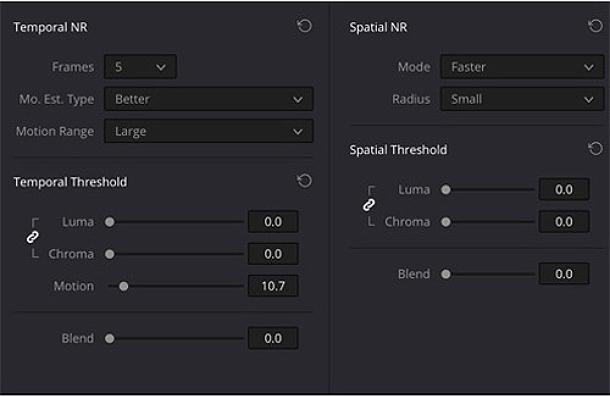Click the Temporal Blend slider handle

[x=110, y=338]
